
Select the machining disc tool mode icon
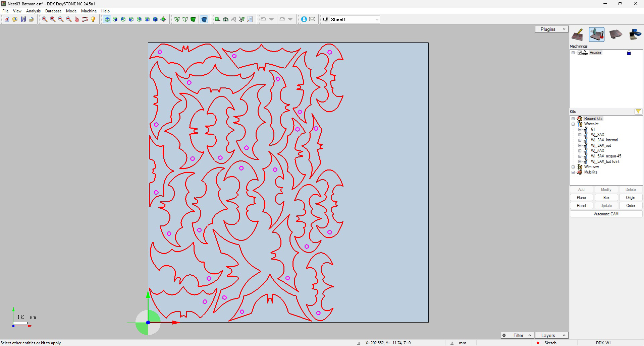pos(597,34)
